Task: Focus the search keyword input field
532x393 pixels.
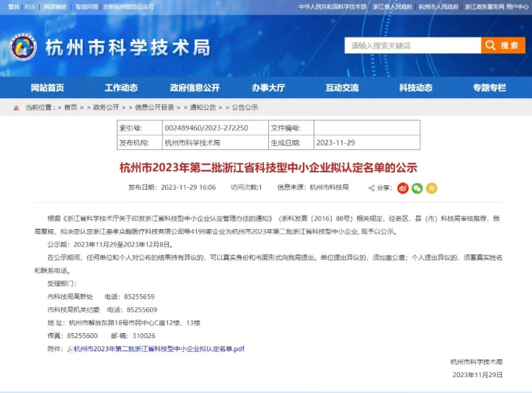Action: (412, 45)
